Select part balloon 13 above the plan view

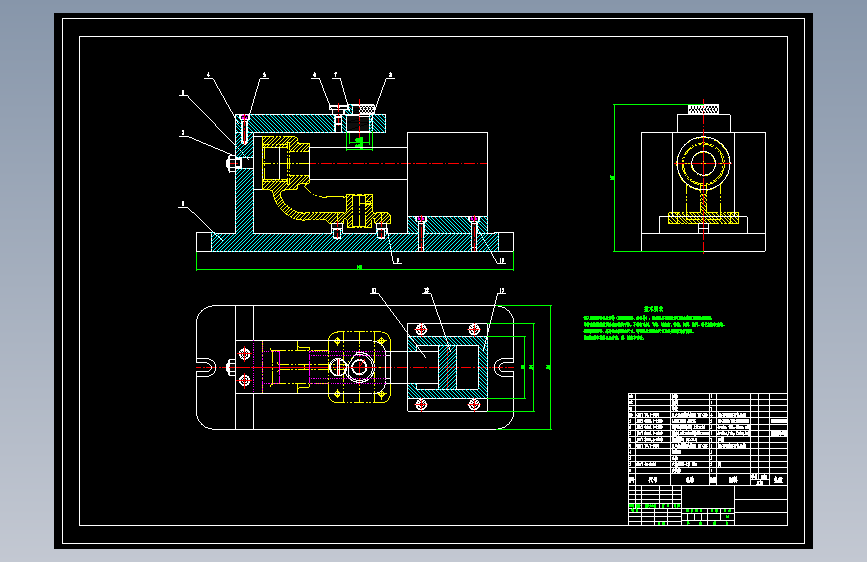(502, 291)
